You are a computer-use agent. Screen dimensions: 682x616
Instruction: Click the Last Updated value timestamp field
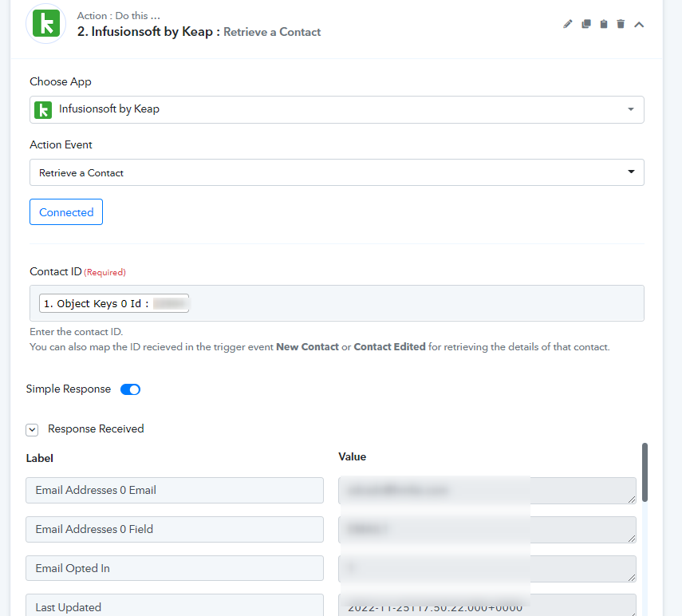(487, 606)
